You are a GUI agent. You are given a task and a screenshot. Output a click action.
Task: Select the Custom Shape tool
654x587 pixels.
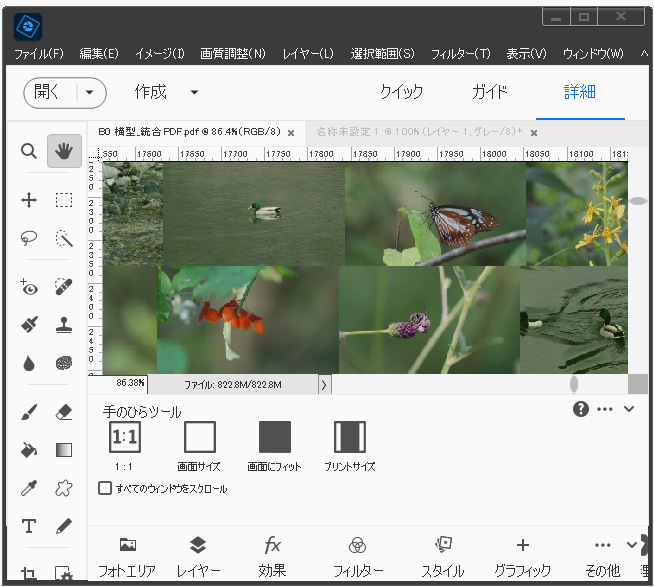[x=64, y=488]
